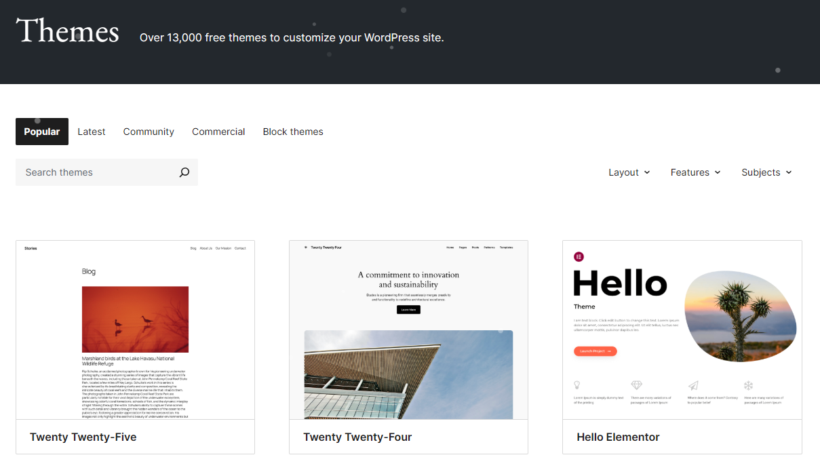Click the Twenty Twenty-Five theme title

pyautogui.click(x=83, y=437)
